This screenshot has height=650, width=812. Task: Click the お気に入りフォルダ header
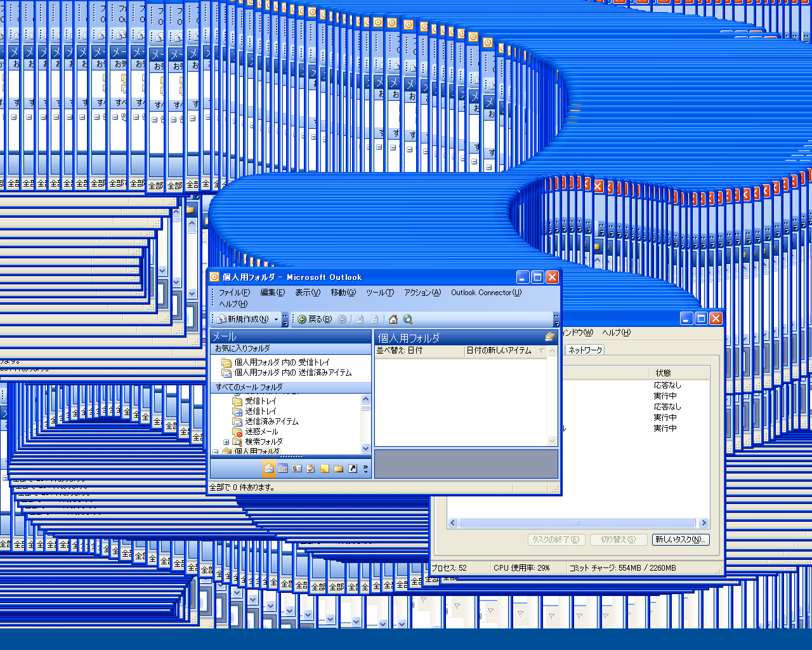pos(291,348)
